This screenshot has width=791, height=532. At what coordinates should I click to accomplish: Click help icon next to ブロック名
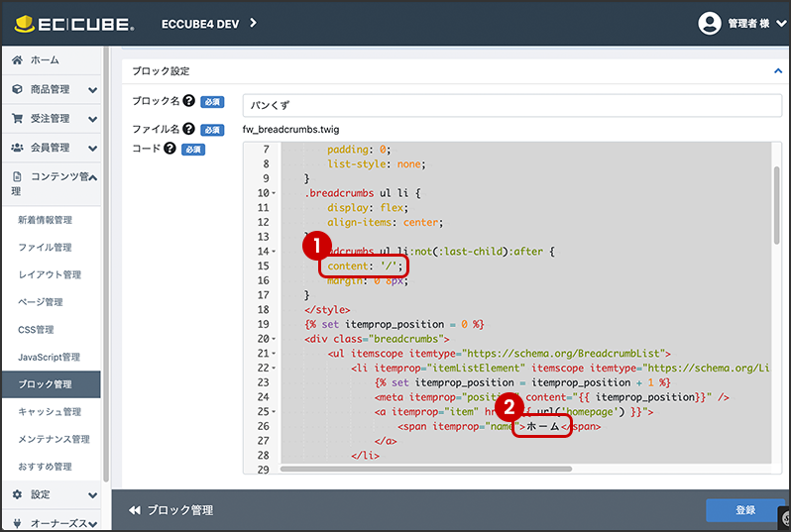188,101
